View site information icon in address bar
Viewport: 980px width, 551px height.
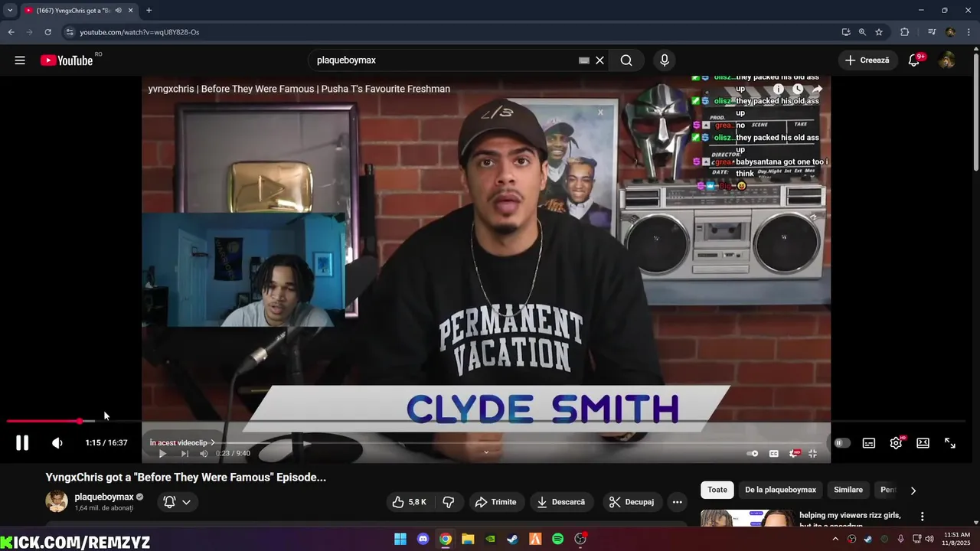click(70, 32)
